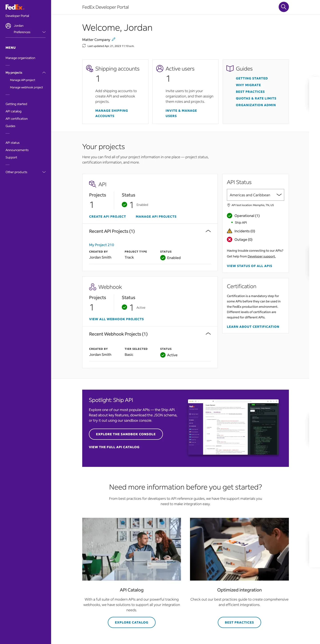Click the Explore Catalog button
The height and width of the screenshot is (644, 320).
pyautogui.click(x=132, y=622)
